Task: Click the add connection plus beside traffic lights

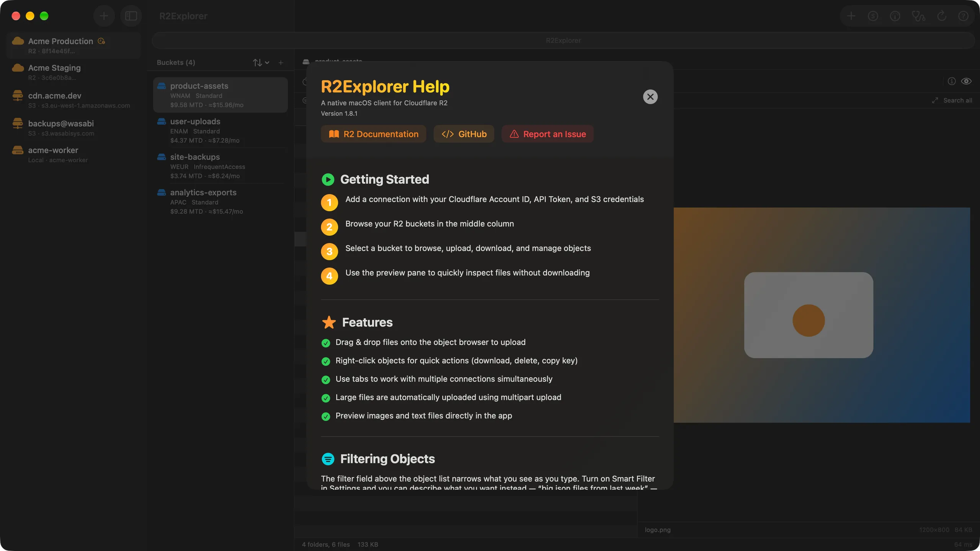Action: tap(104, 16)
